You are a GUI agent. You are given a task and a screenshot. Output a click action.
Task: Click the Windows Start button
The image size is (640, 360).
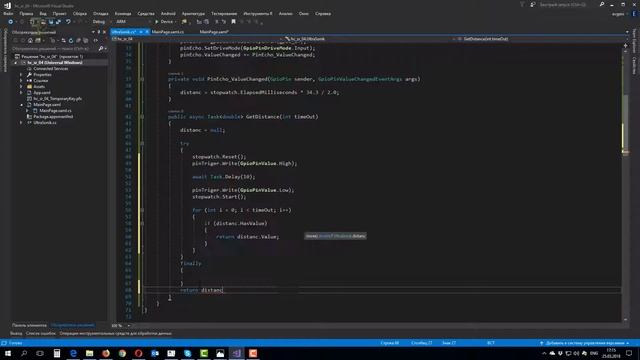click(8, 353)
